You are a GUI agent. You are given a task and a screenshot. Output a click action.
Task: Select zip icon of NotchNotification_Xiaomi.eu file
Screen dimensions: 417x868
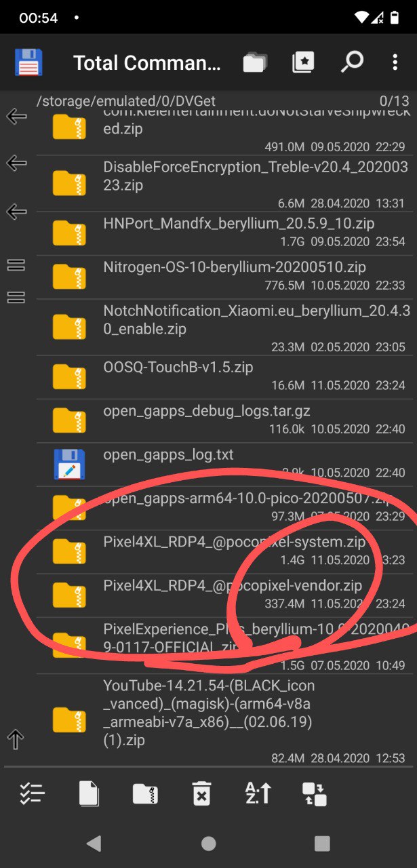point(69,327)
